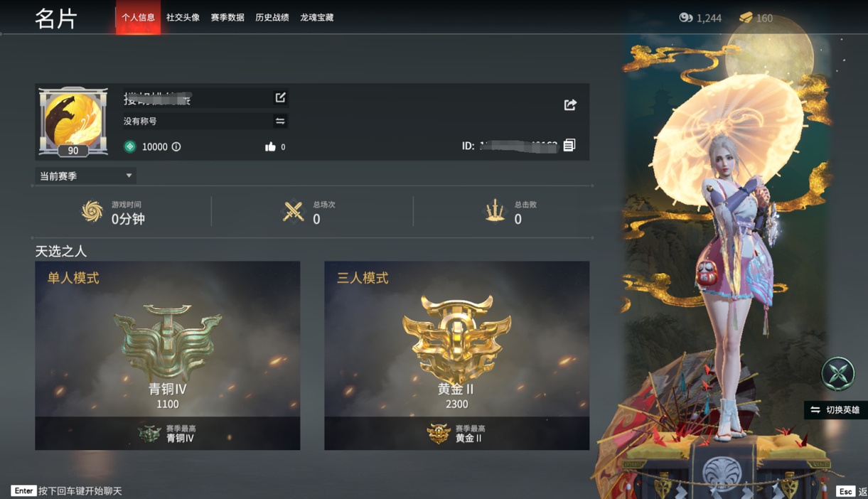868x499 pixels.
Task: Click the gold ingot currency icon
Action: [746, 18]
